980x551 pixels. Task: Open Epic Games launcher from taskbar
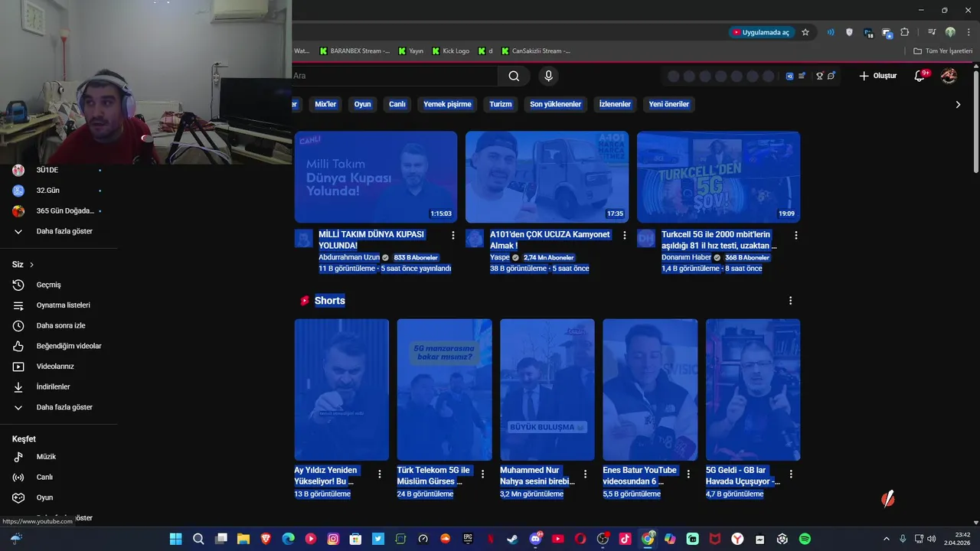click(x=468, y=539)
